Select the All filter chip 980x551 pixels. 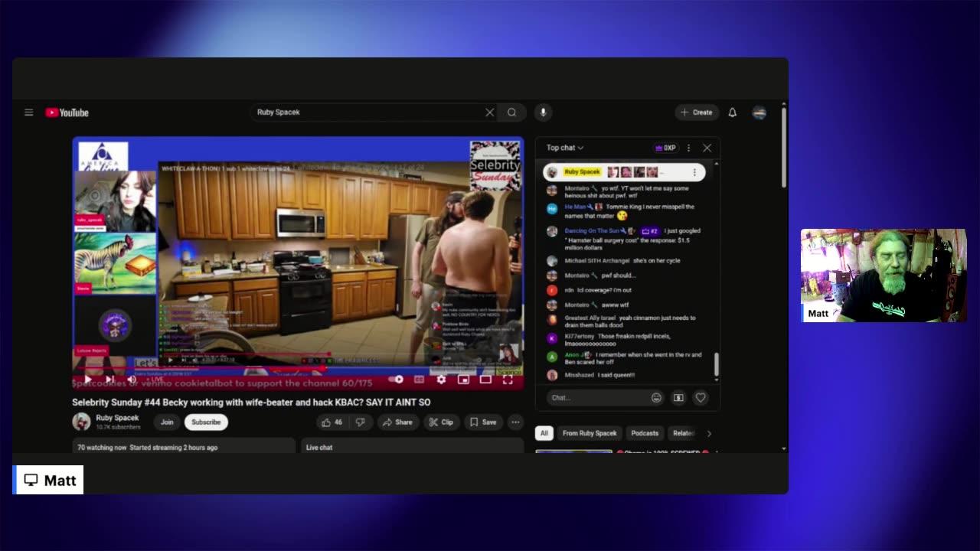544,433
